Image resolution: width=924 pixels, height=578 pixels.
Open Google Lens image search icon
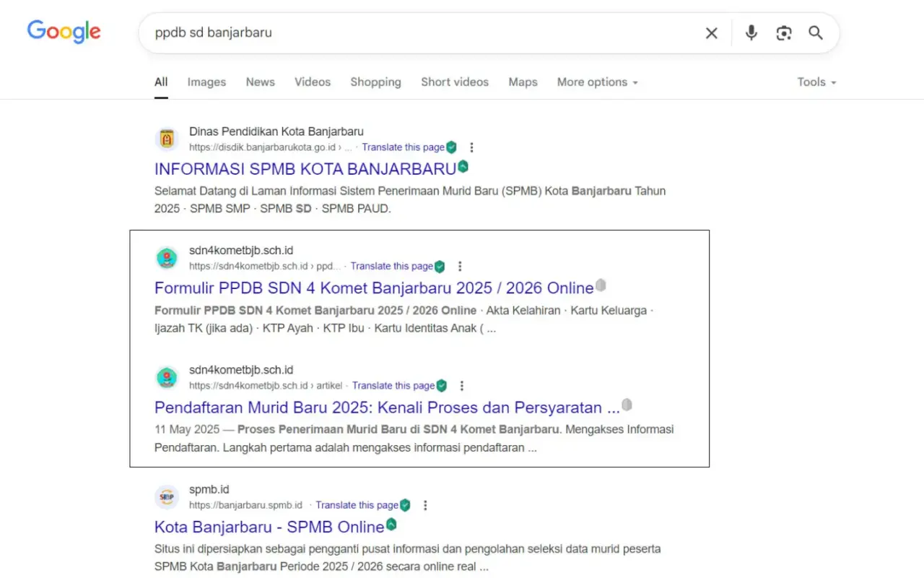[x=784, y=33]
